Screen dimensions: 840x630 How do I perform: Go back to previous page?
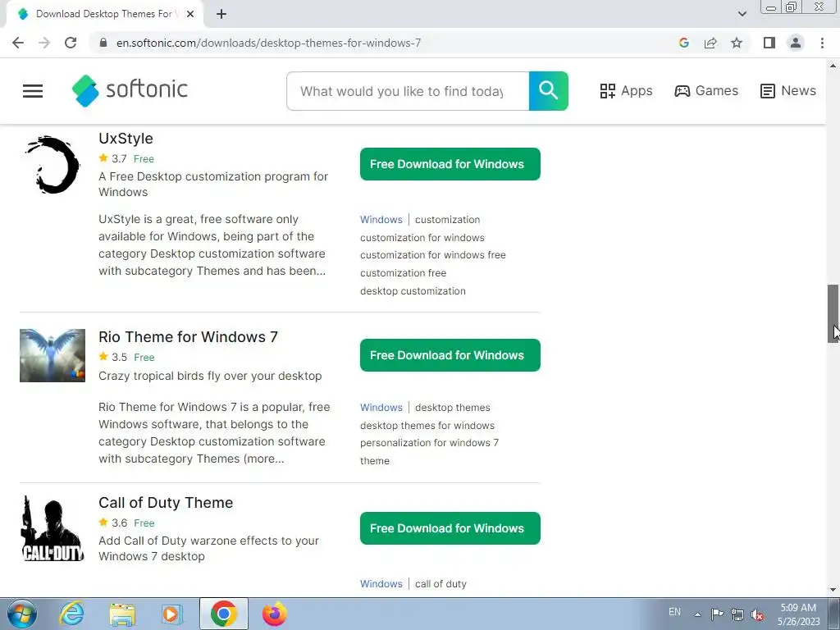(18, 43)
